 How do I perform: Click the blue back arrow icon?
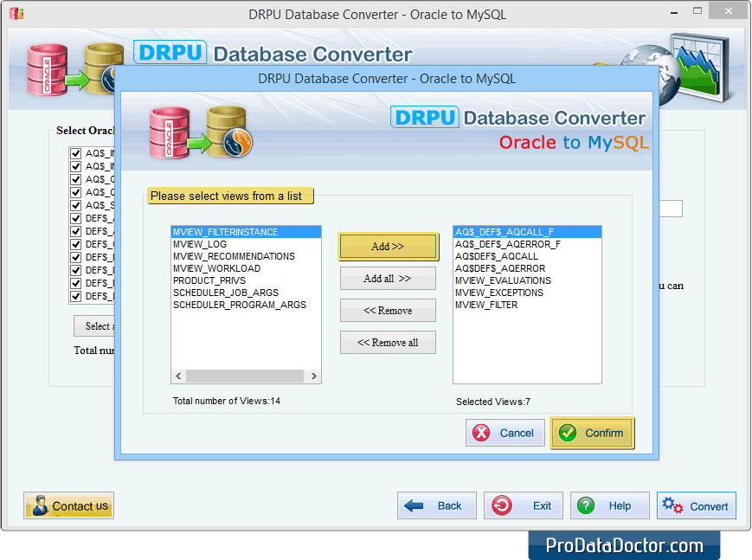coord(414,505)
